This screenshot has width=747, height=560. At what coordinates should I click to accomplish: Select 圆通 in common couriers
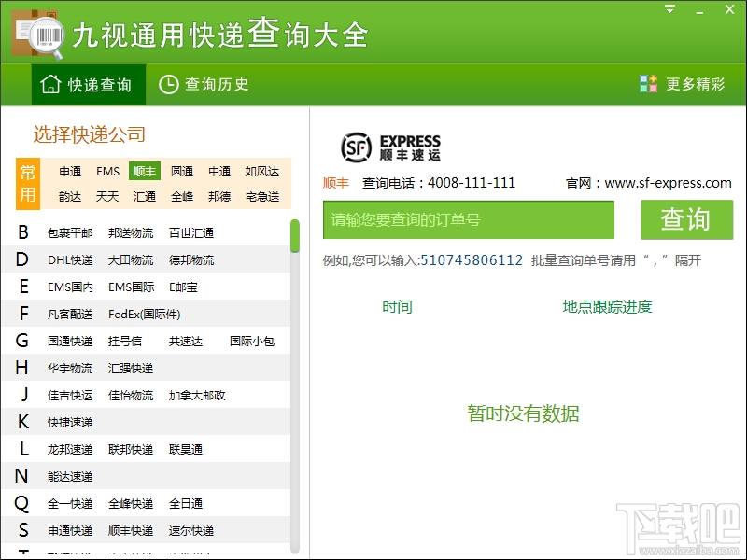(182, 171)
